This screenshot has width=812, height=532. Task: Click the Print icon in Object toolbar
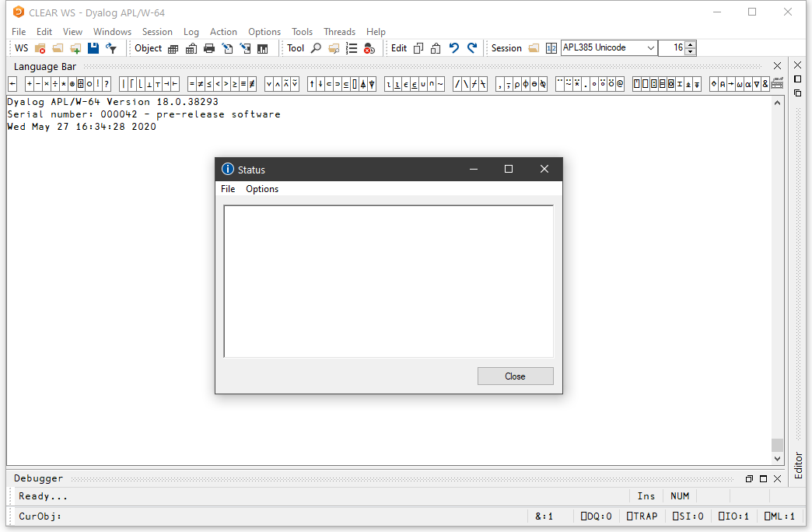(x=208, y=48)
